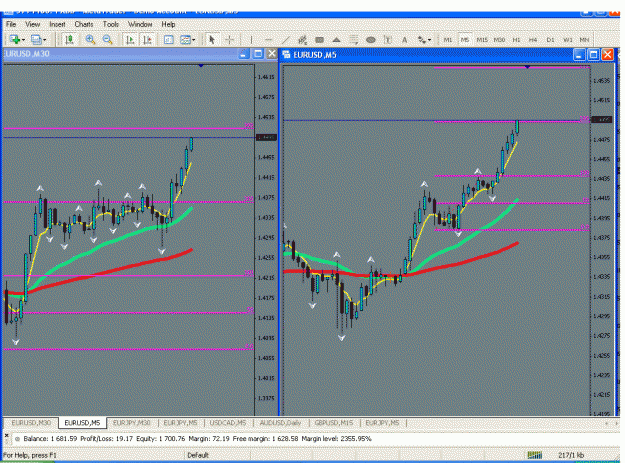The height and width of the screenshot is (463, 625).
Task: Switch to M30 timeframe
Action: click(499, 40)
